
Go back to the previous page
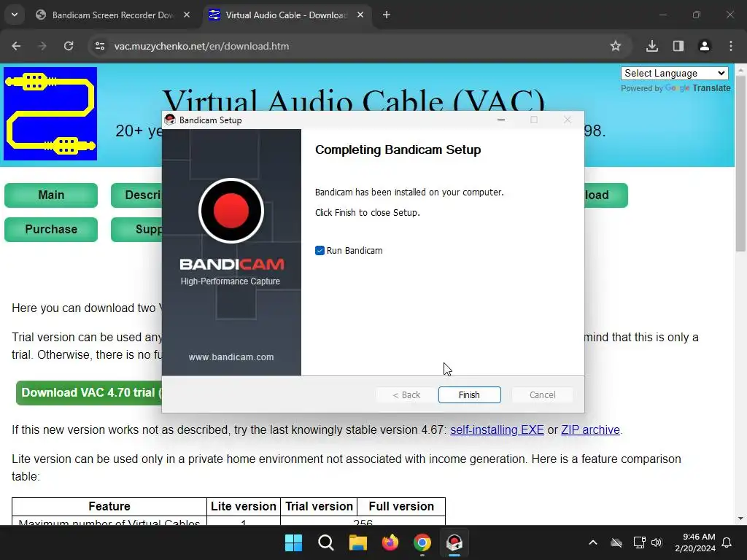[x=16, y=46]
